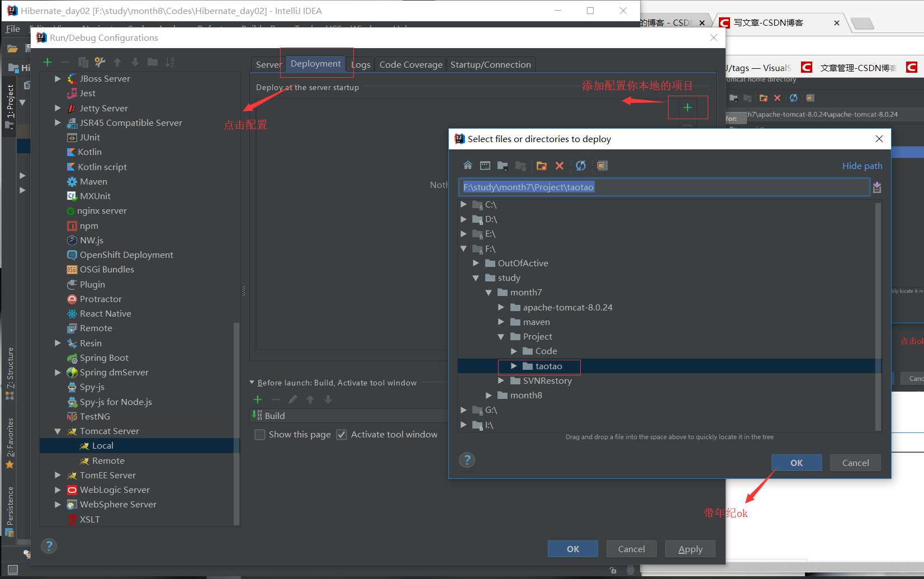The image size is (924, 579).
Task: Click Hide path link
Action: (862, 166)
